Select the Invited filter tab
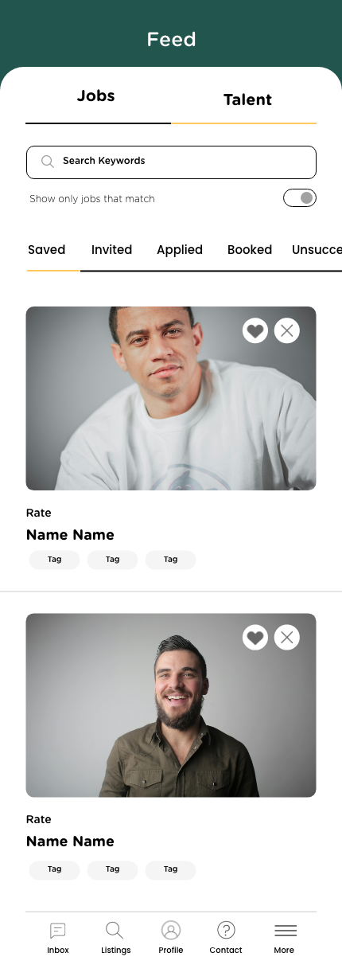Screen dimensions: 342x980 point(111,250)
